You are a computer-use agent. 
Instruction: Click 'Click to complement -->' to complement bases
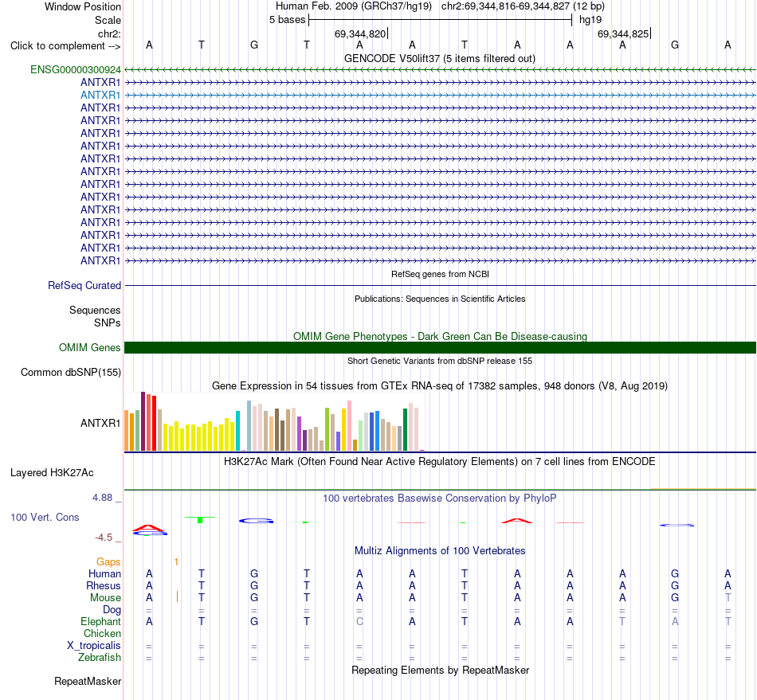point(65,46)
